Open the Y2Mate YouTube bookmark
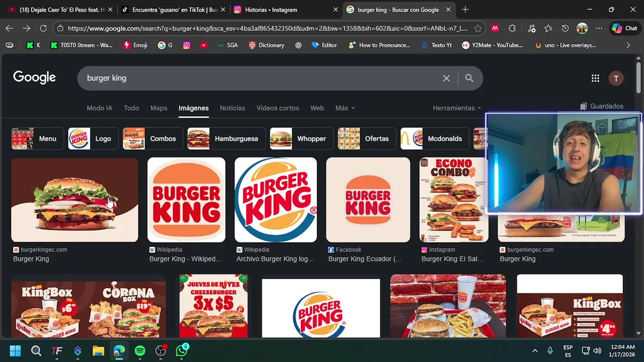 493,45
